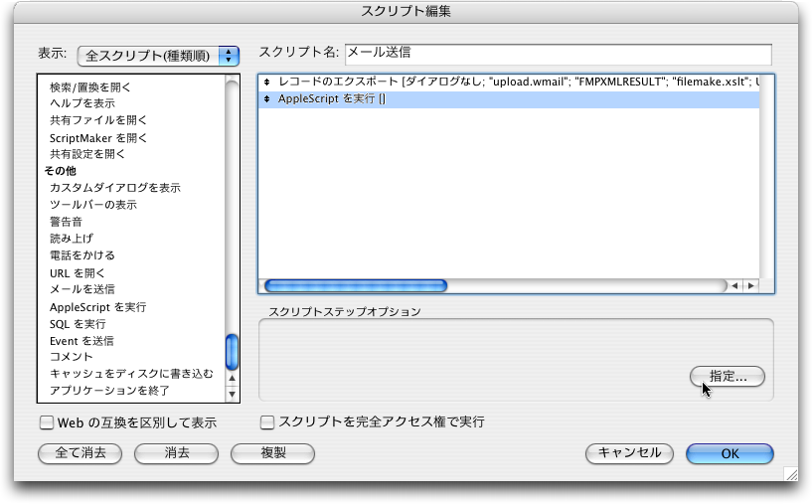Click up arrow of script list scrollbar

pyautogui.click(x=233, y=377)
